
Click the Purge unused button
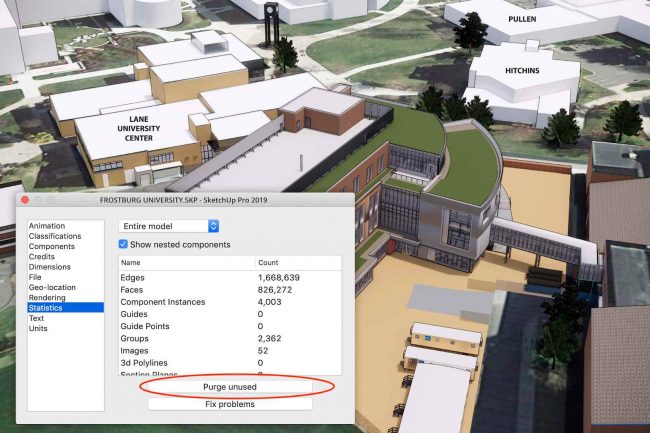pyautogui.click(x=230, y=387)
